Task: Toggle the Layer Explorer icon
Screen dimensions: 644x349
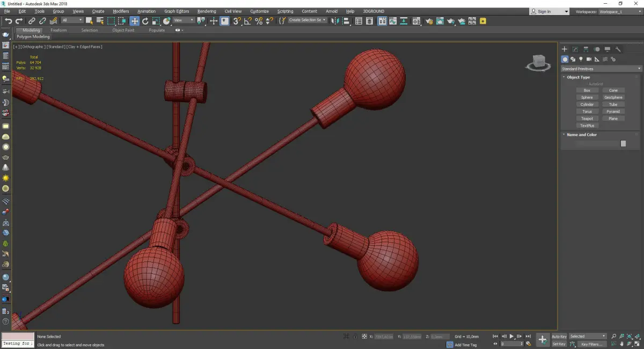Action: coord(370,20)
